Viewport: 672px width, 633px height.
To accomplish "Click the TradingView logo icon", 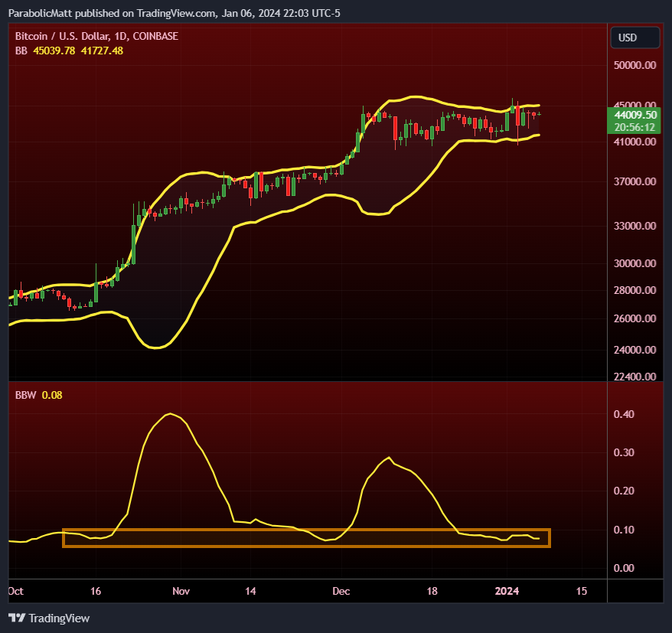I will 16,618.
